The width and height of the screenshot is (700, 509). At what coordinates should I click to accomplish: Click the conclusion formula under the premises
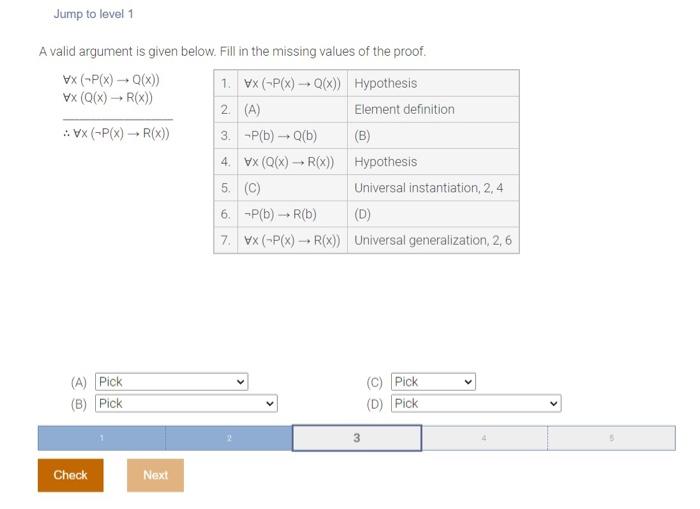(116, 134)
